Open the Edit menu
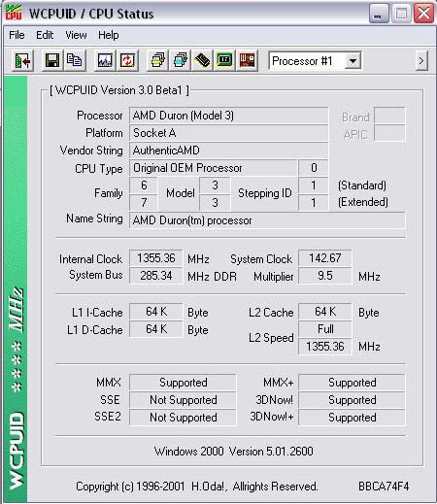This screenshot has width=437, height=504. click(45, 35)
